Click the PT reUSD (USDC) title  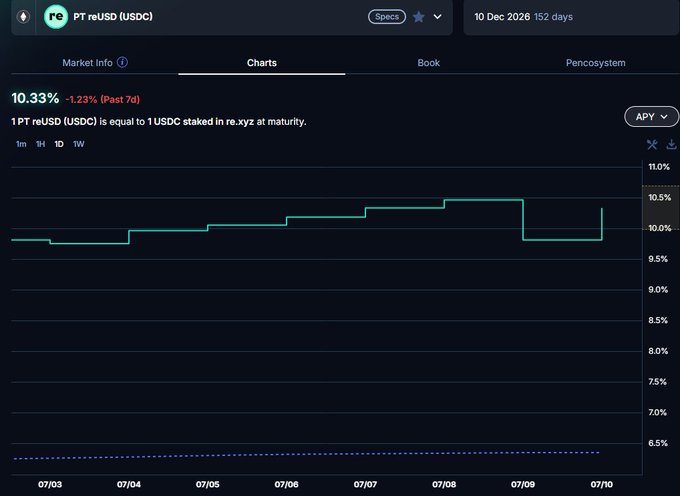point(113,17)
